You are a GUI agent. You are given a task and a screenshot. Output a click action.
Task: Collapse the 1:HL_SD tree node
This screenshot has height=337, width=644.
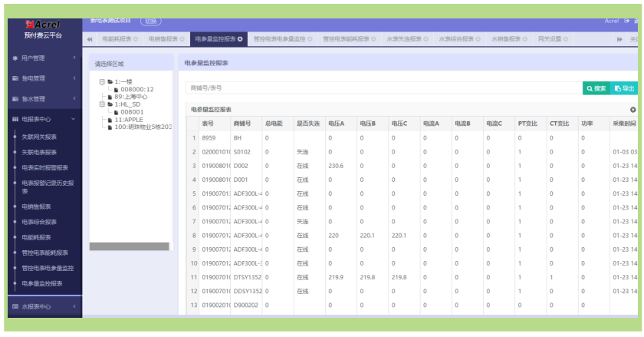(x=102, y=104)
